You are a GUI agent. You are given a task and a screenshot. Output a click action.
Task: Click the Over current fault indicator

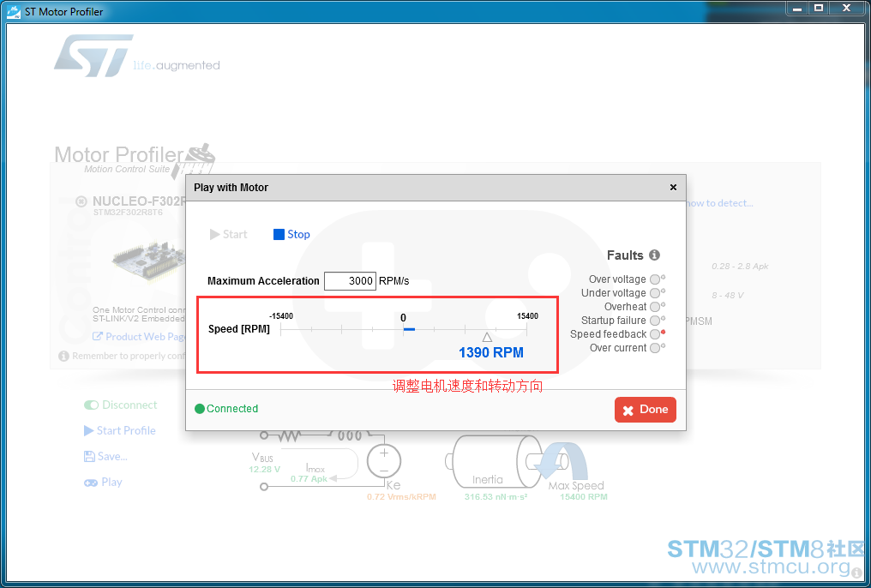(x=656, y=348)
